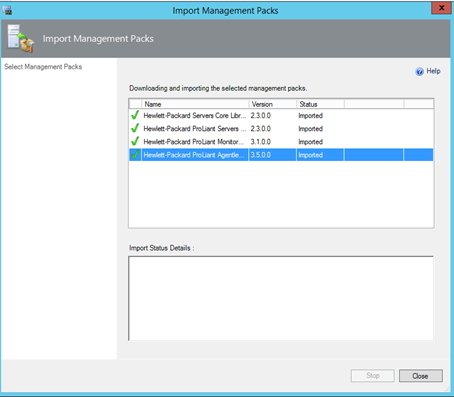454x397 pixels.
Task: Click the disabled Stop button
Action: pos(373,376)
